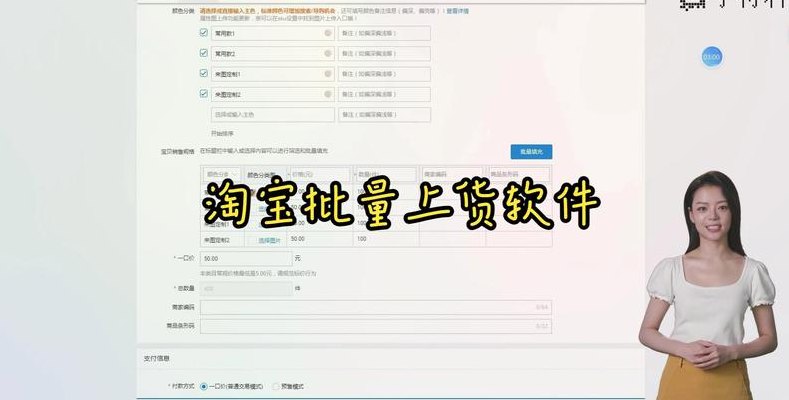
Task: Select 一口价(普通交易模式) radio button
Action: [203, 386]
